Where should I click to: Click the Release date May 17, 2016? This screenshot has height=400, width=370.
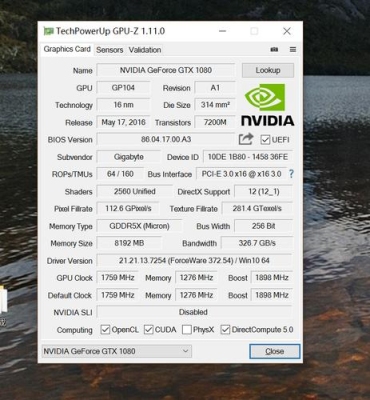123,122
